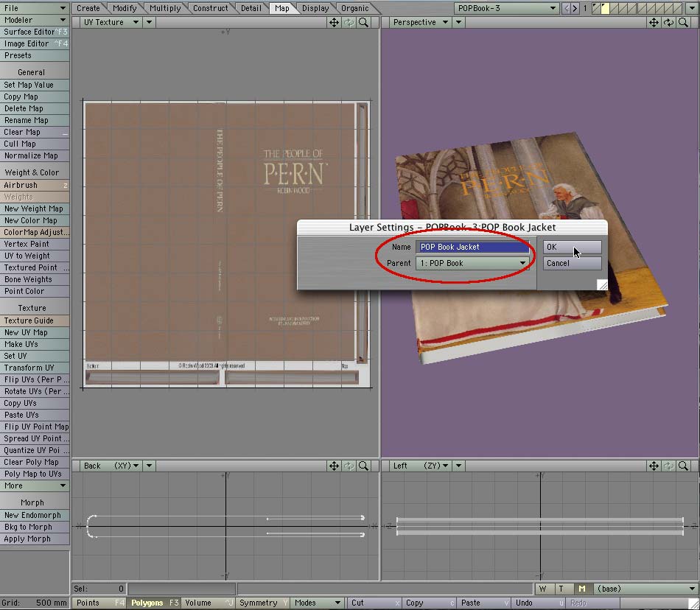Click the Set Map Value button
The image size is (700, 610).
[x=35, y=85]
